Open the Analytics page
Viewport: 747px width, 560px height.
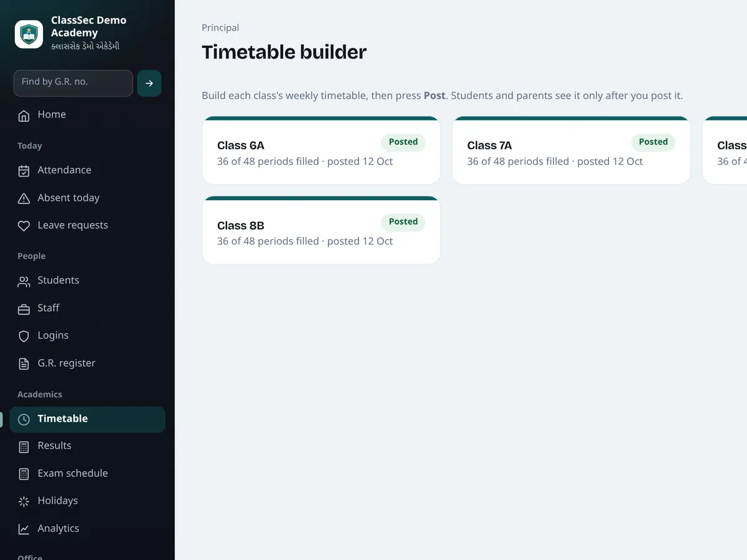click(x=87, y=528)
